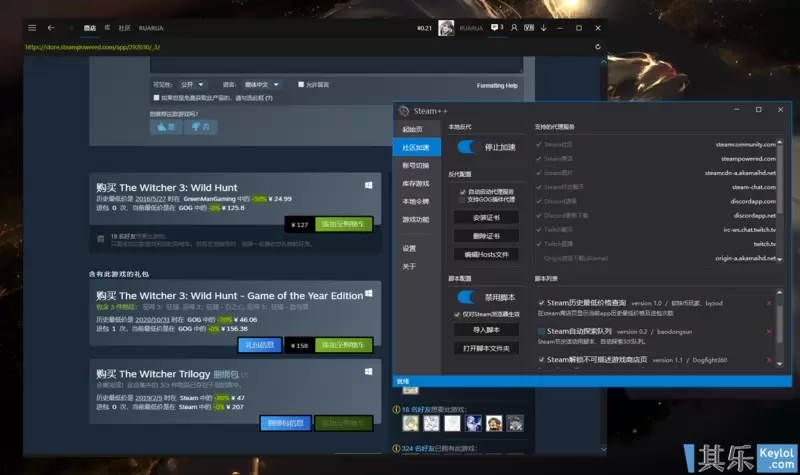The image size is (800, 475).
Task: Delete Steam自动探索队列 script with red X
Action: click(769, 332)
